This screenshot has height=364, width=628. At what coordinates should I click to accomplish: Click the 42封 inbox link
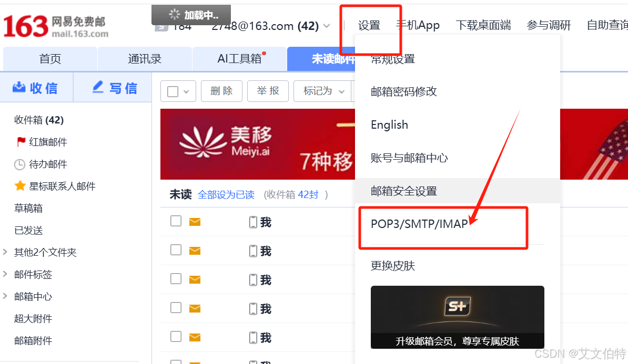[308, 195]
